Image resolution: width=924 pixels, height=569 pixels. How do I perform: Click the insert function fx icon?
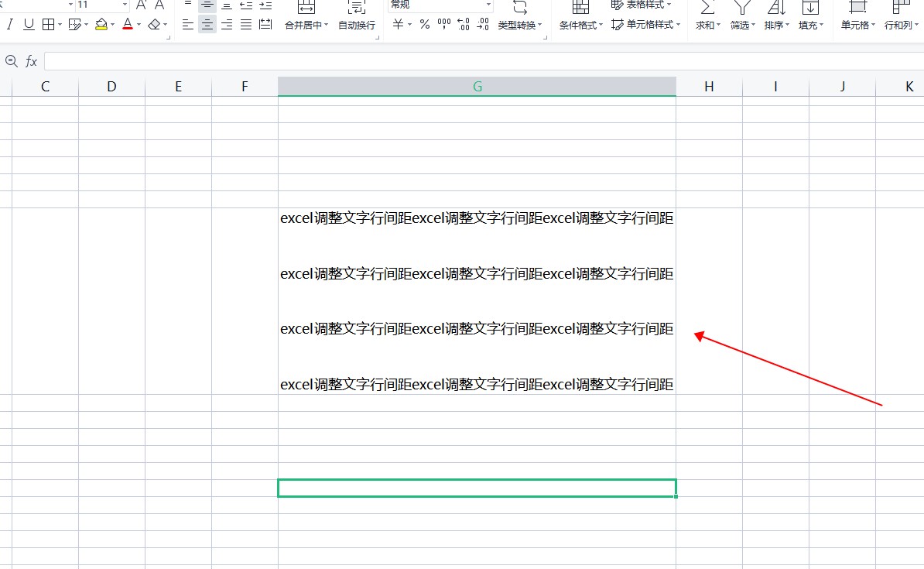(32, 61)
